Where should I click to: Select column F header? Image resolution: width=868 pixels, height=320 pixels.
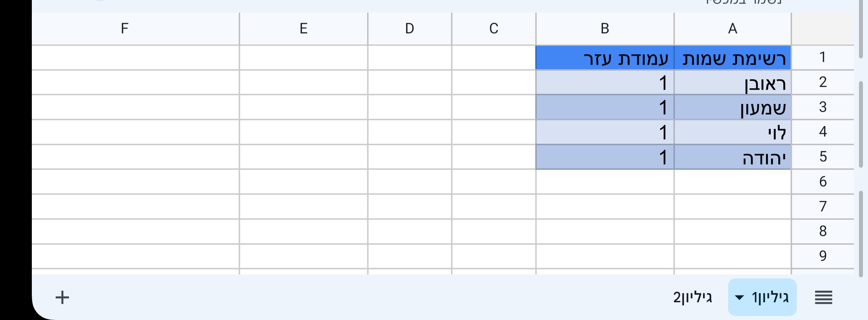click(x=125, y=28)
